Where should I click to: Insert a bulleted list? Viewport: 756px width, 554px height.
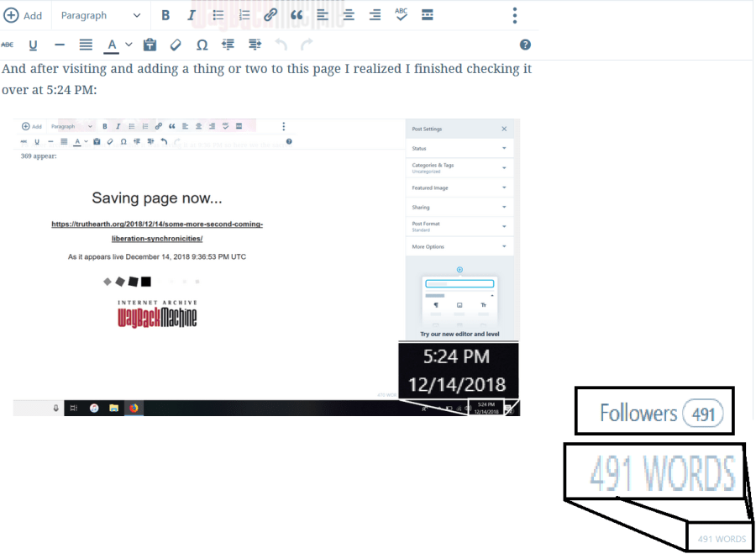point(218,15)
